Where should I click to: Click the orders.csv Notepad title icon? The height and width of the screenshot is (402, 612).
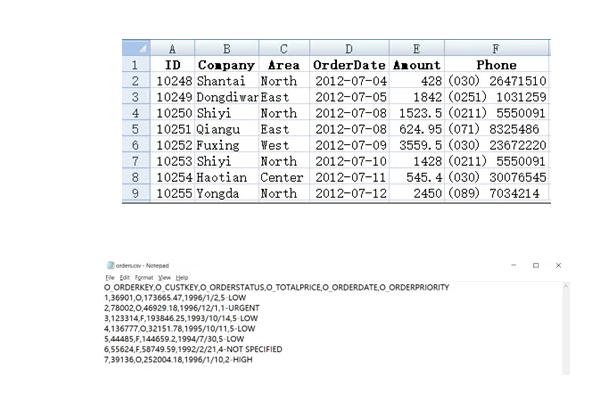110,265
